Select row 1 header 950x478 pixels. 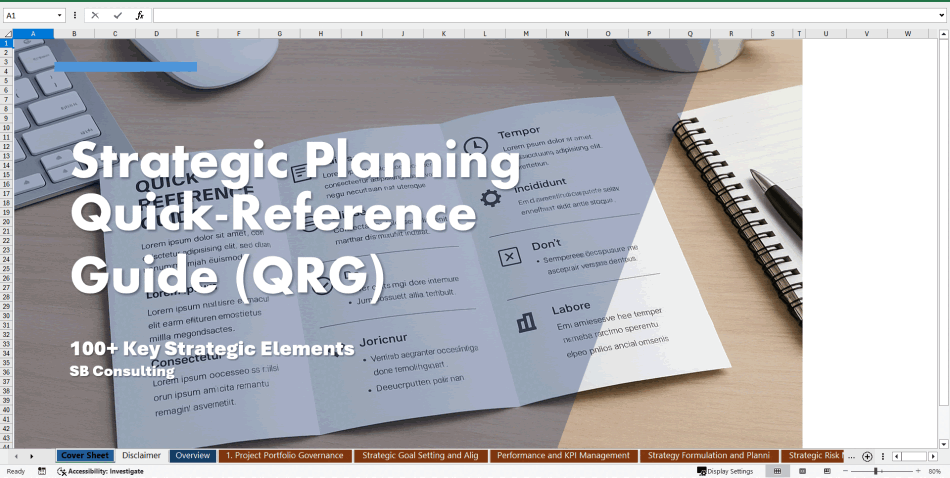[x=7, y=43]
